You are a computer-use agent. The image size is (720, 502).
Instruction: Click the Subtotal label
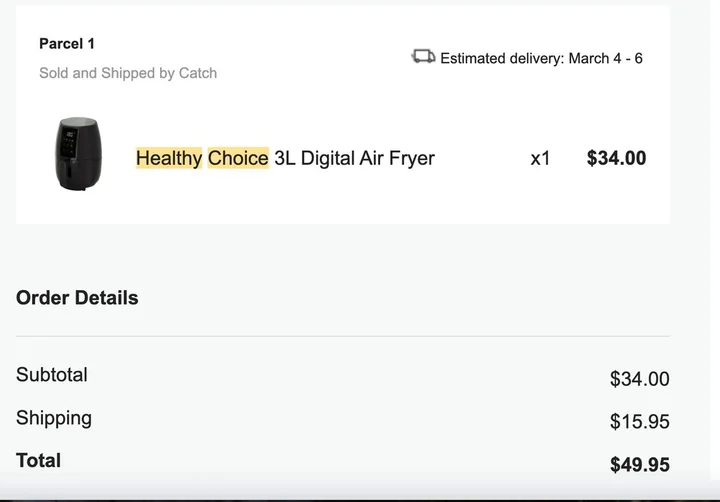[52, 375]
